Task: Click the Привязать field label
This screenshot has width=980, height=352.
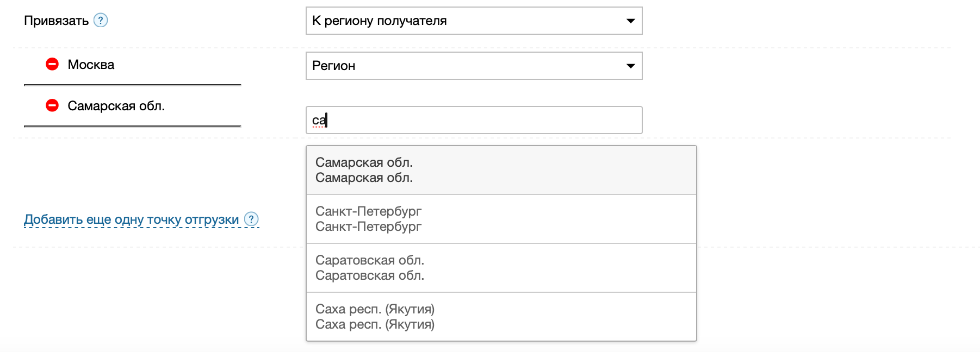Action: pos(56,21)
